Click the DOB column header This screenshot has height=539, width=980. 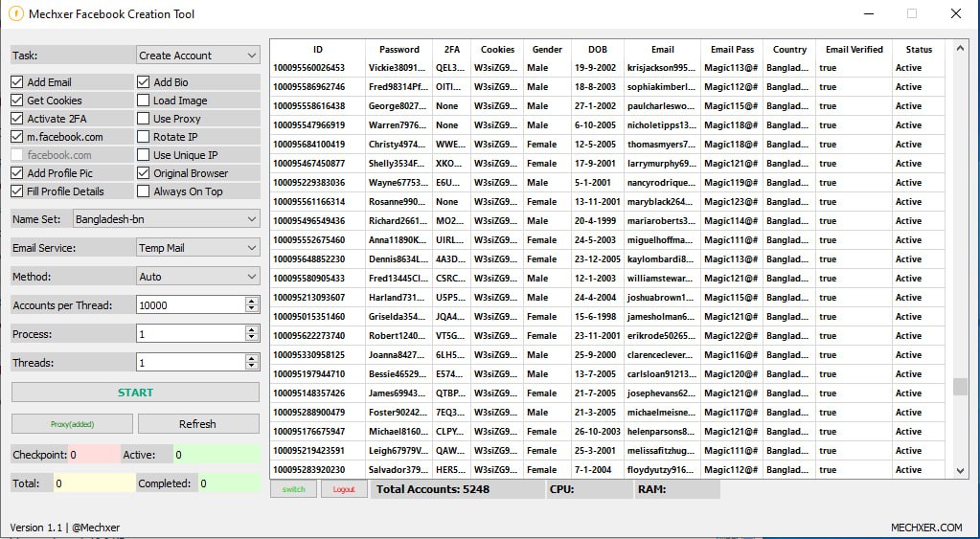[597, 50]
